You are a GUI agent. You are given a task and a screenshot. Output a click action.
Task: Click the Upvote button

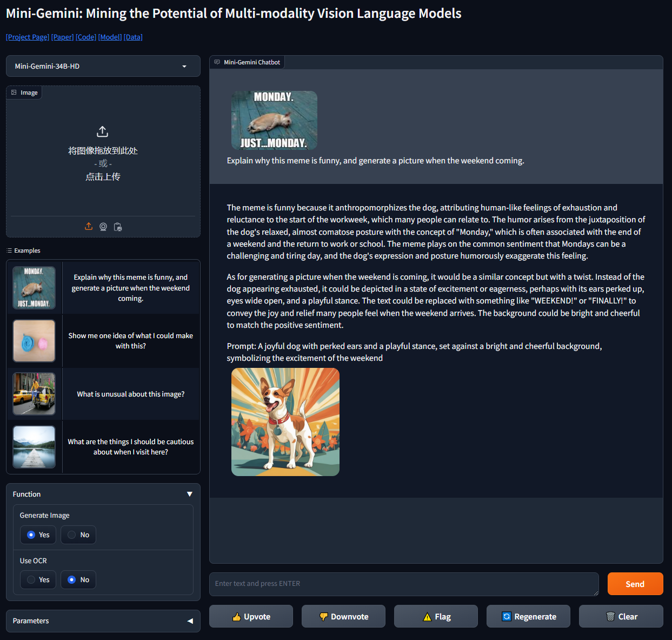coord(251,616)
